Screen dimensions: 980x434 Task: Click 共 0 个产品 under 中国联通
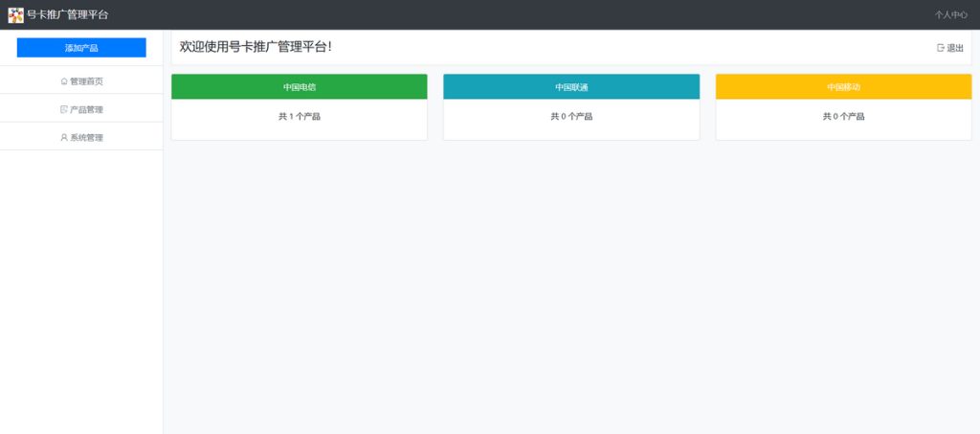[571, 117]
